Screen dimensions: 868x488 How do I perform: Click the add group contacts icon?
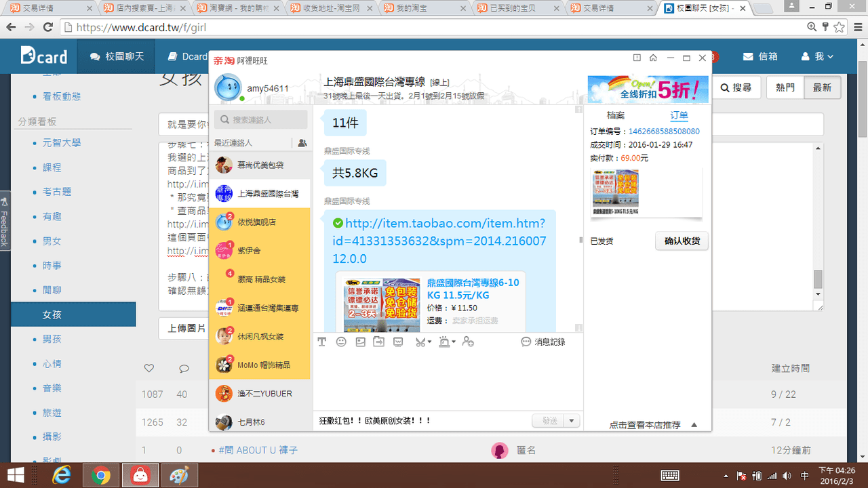point(302,143)
